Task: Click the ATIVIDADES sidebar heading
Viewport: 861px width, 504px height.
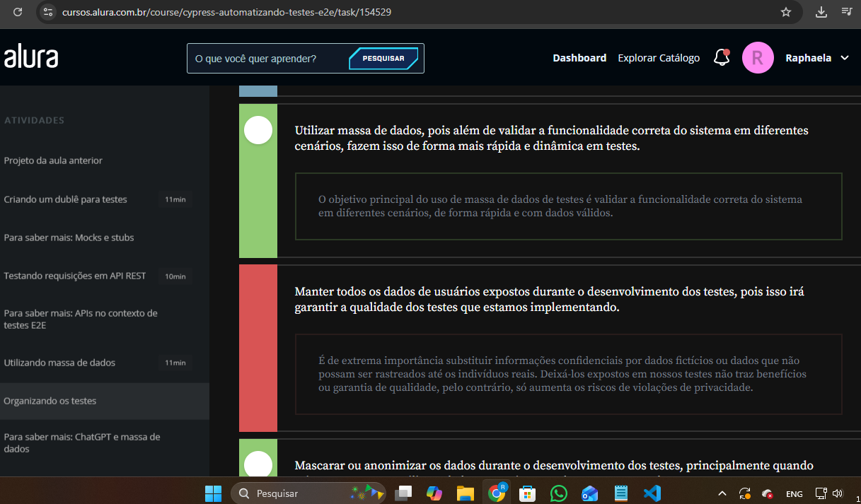Action: (34, 120)
